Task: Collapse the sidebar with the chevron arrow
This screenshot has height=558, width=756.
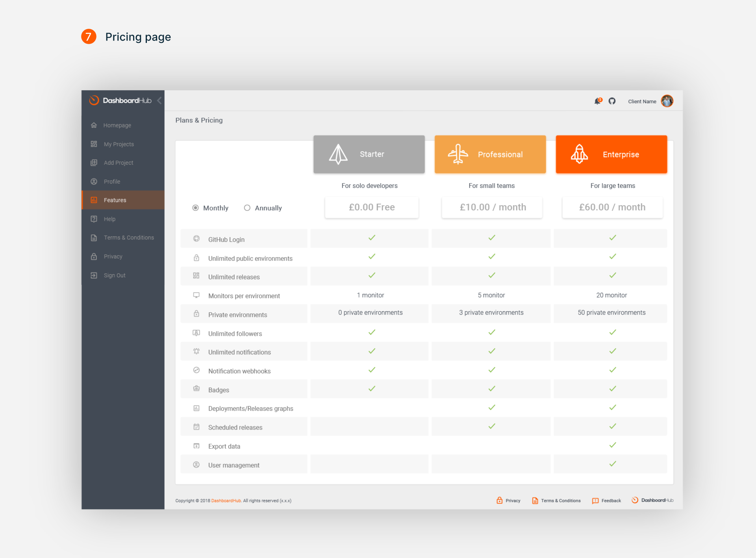Action: [x=159, y=100]
